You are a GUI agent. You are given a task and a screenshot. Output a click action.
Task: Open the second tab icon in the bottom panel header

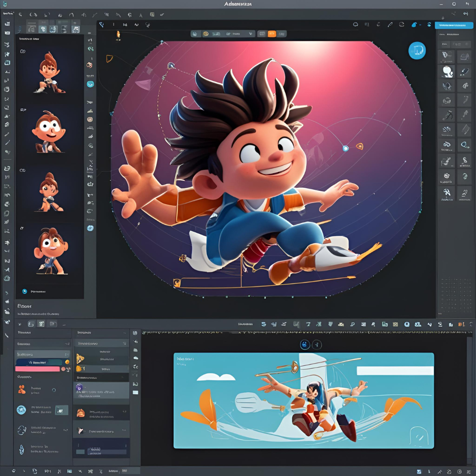point(41,324)
